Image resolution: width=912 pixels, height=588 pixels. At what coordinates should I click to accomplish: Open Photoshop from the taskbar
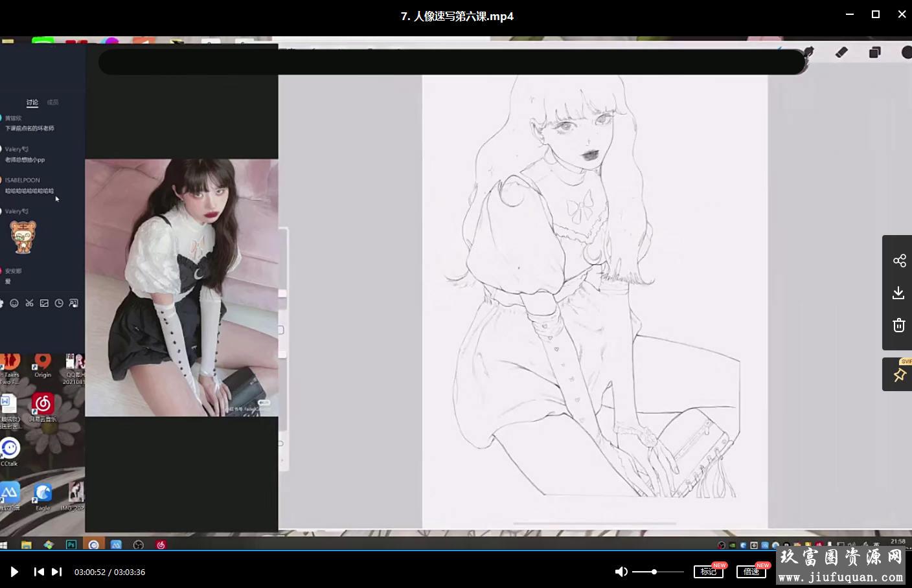pyautogui.click(x=71, y=545)
